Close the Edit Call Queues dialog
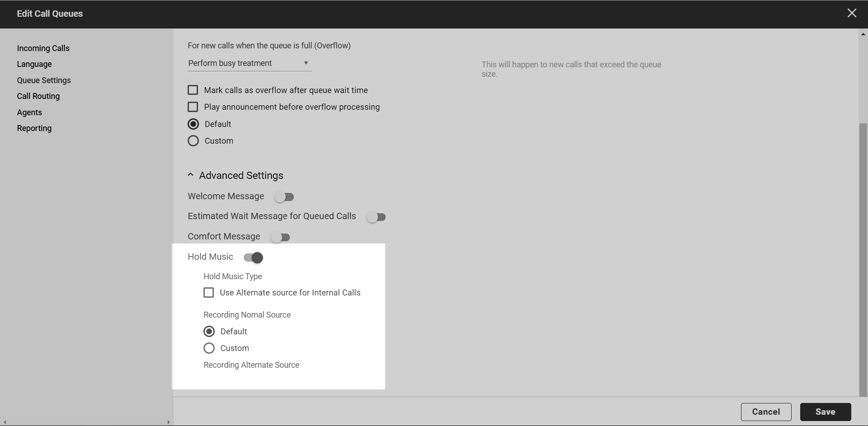 coord(852,13)
